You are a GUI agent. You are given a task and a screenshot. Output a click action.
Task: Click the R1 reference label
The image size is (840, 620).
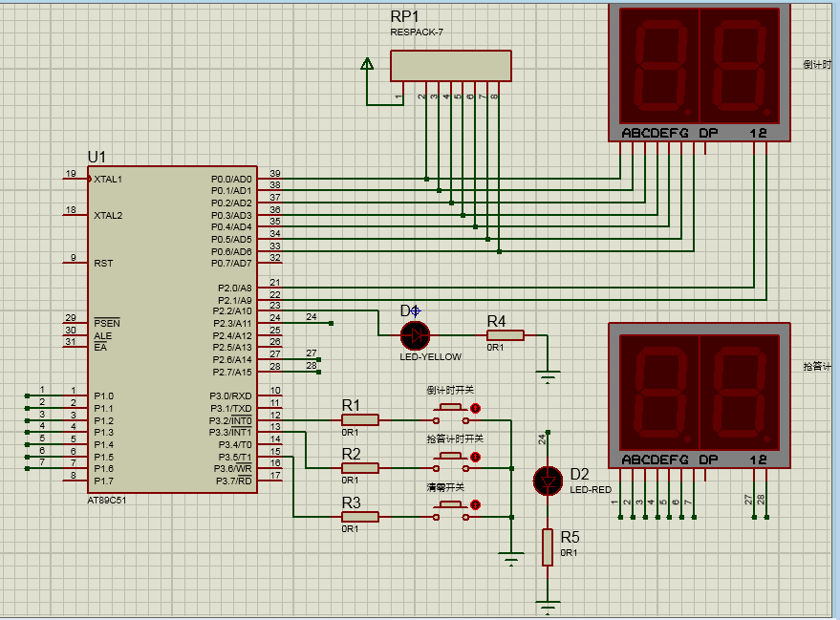[351, 405]
